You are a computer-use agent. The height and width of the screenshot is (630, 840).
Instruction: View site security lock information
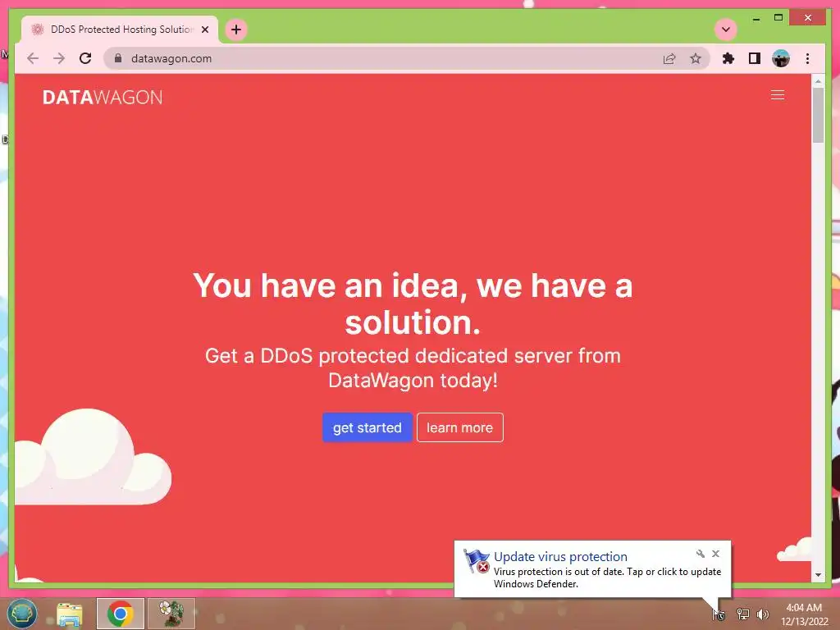[118, 58]
